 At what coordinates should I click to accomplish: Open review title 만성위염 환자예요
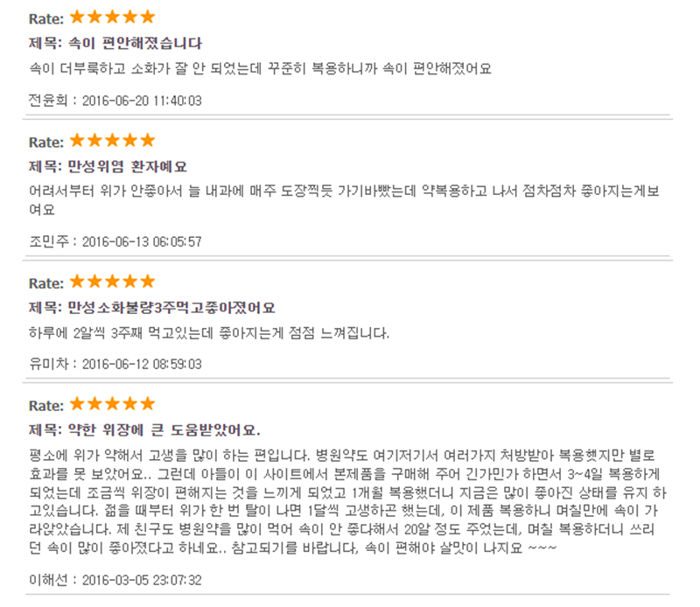pyautogui.click(x=127, y=166)
